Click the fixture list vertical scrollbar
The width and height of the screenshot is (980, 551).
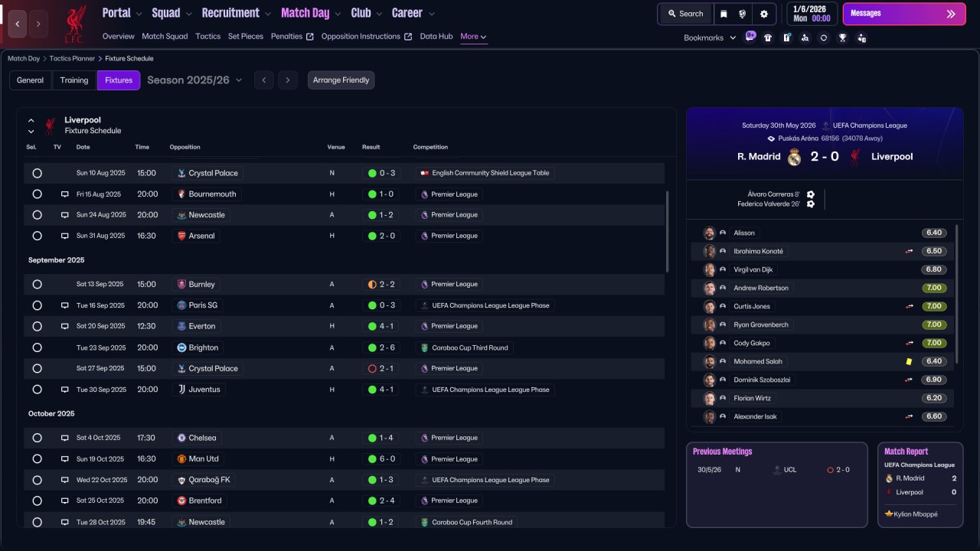(668, 231)
